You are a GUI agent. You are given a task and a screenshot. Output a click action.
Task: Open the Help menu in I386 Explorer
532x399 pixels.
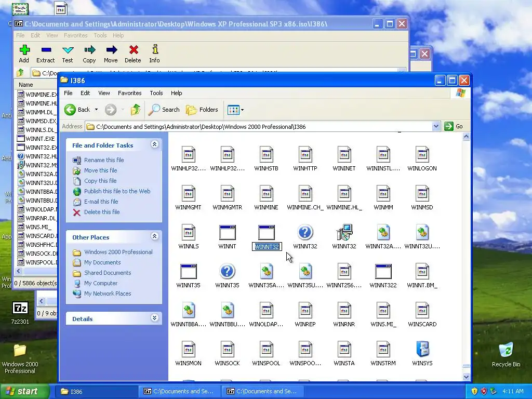pos(176,93)
